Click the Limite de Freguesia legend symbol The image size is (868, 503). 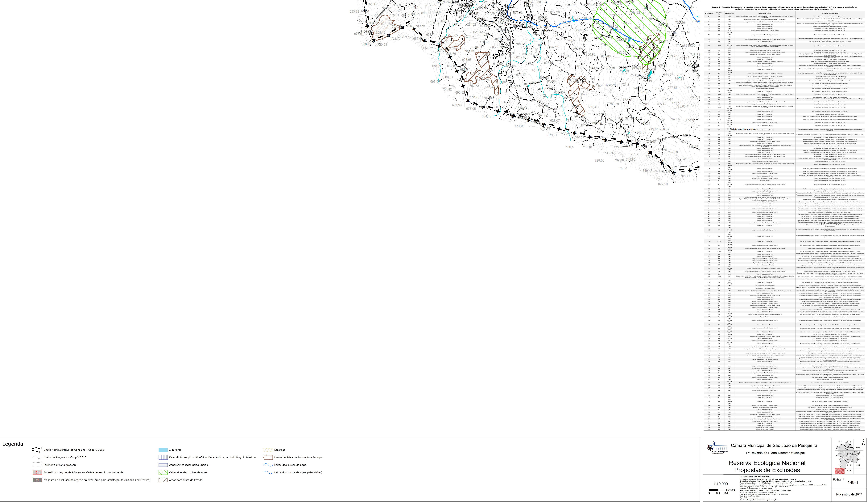(37, 457)
